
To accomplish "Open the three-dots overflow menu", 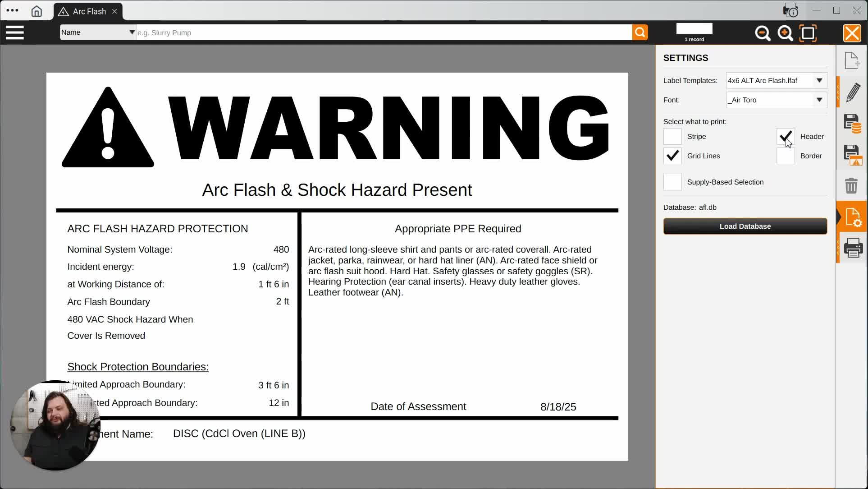I will (13, 10).
